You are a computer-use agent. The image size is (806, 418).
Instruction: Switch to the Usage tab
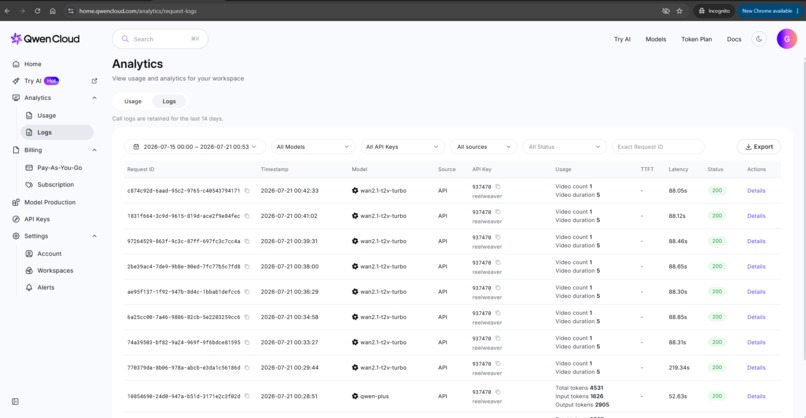[133, 101]
